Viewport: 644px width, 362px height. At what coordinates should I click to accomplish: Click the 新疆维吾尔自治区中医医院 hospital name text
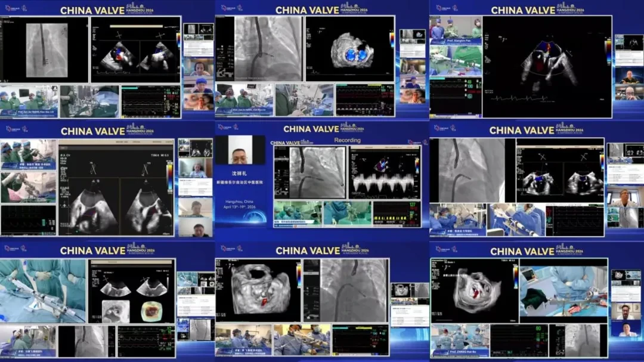click(x=240, y=182)
